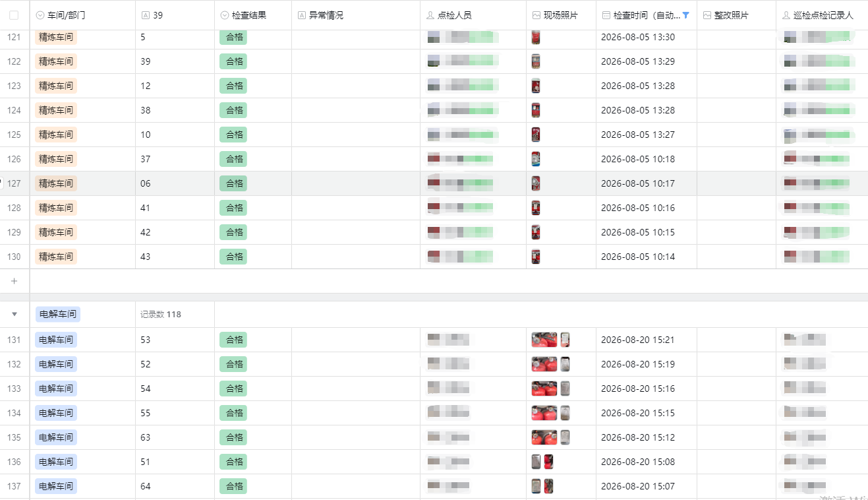Click the person icon beside 点检人员 header
The image size is (868, 500).
point(430,15)
